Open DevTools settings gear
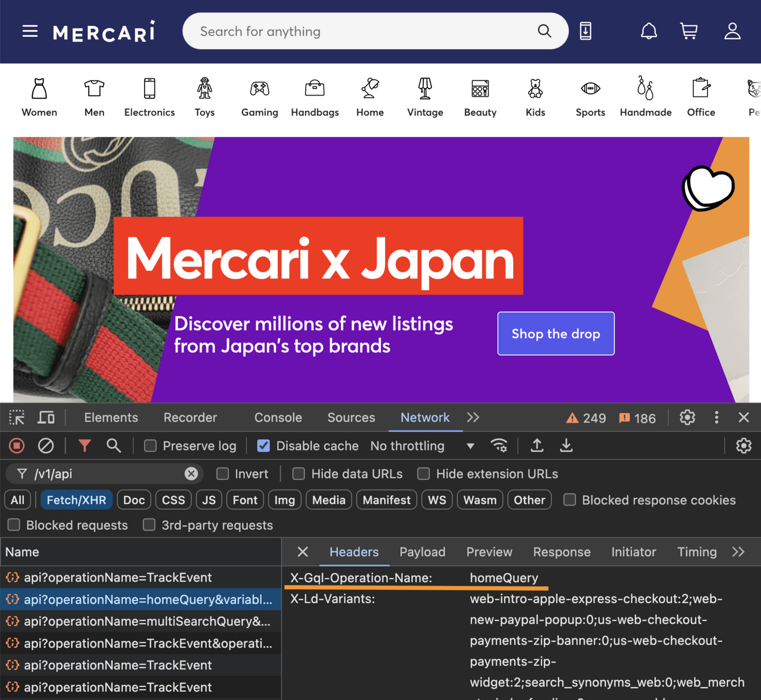Viewport: 761px width, 700px height. pyautogui.click(x=687, y=417)
